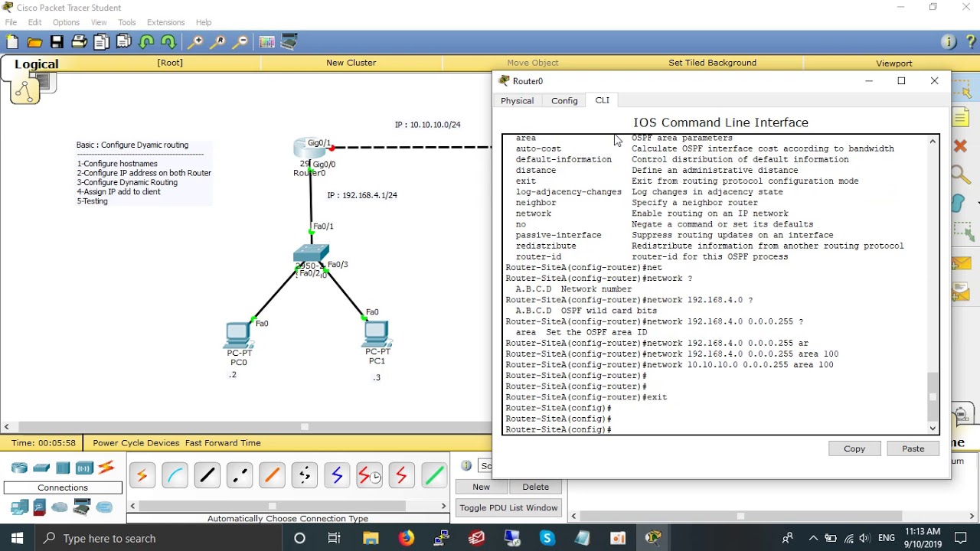The height and width of the screenshot is (551, 980).
Task: Zoom in with plus magnifier icon
Action: click(196, 42)
